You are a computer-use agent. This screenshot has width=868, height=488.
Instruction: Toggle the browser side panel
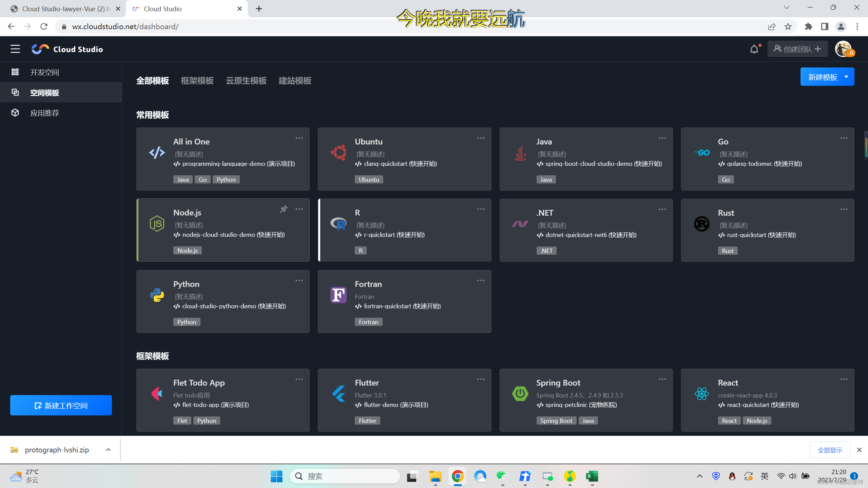click(x=825, y=26)
